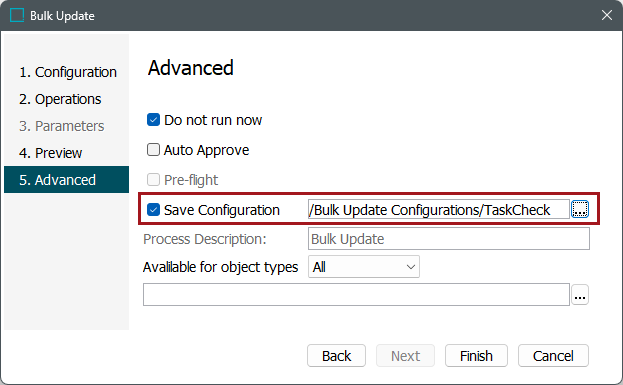This screenshot has height=385, width=623.
Task: Click the Bulk Update window icon
Action: coord(17,15)
